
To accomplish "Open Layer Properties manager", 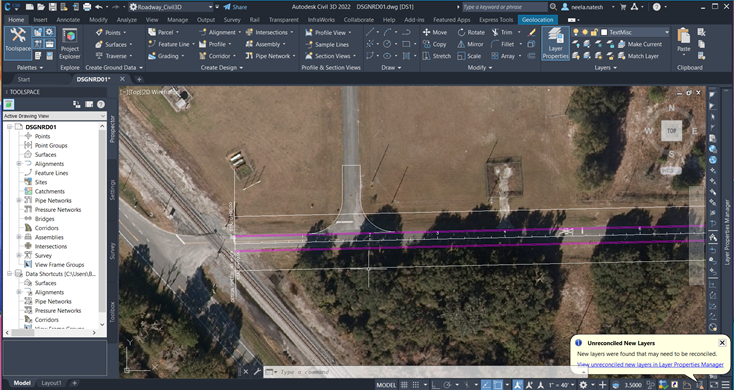I will click(x=555, y=44).
